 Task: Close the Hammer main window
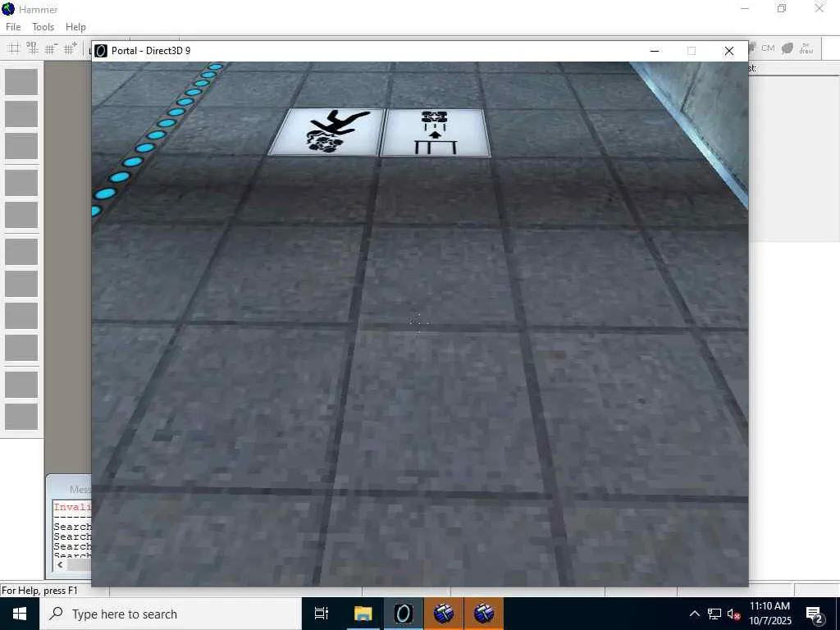819,8
